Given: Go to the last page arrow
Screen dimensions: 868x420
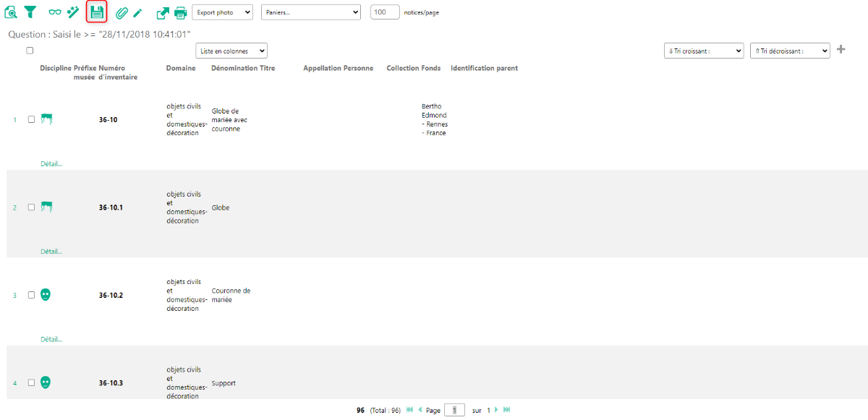Looking at the screenshot, I should point(507,410).
